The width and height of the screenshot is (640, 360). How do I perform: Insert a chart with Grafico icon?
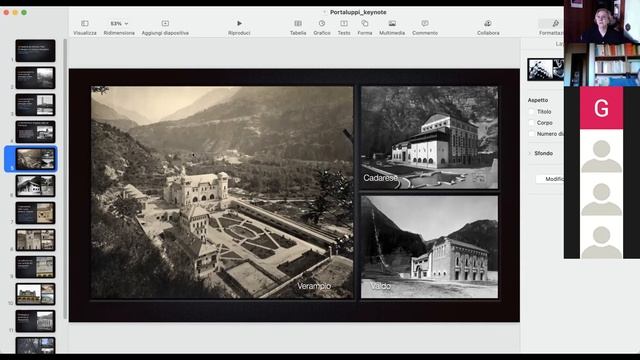click(322, 24)
